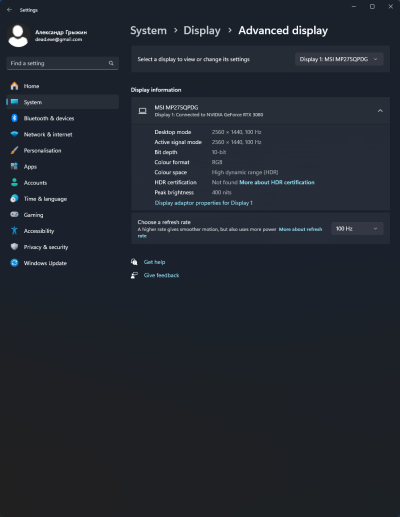Click the Home house icon
The image size is (400, 517).
pos(14,86)
